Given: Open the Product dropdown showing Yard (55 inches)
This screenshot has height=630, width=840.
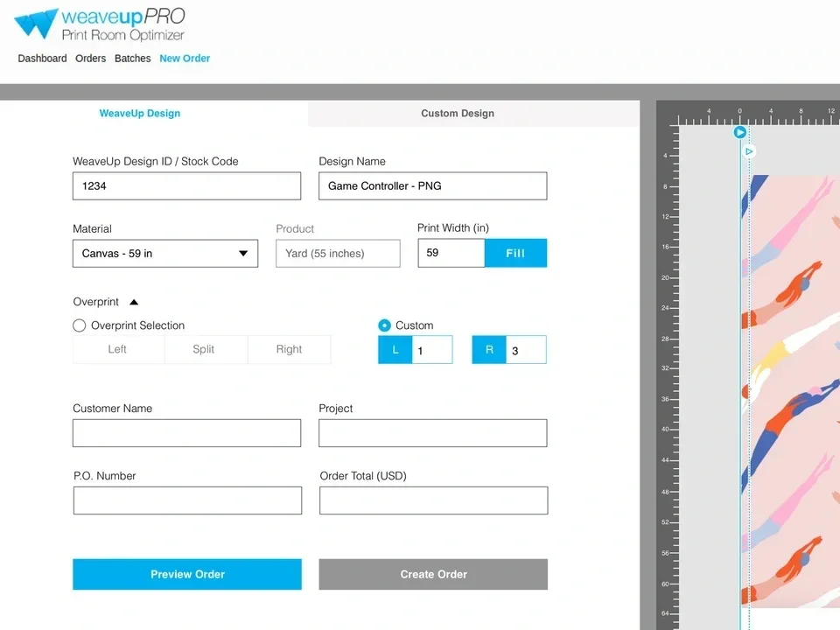Looking at the screenshot, I should (x=338, y=253).
